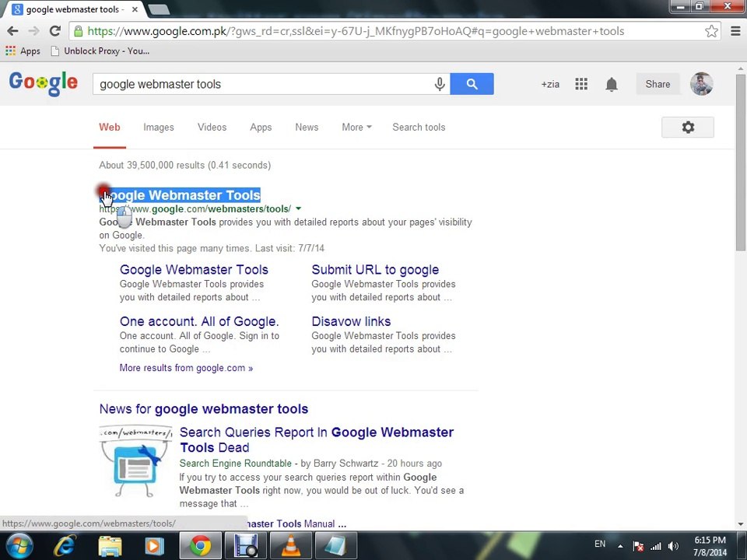
Task: Open VLC media player from the taskbar
Action: (291, 546)
